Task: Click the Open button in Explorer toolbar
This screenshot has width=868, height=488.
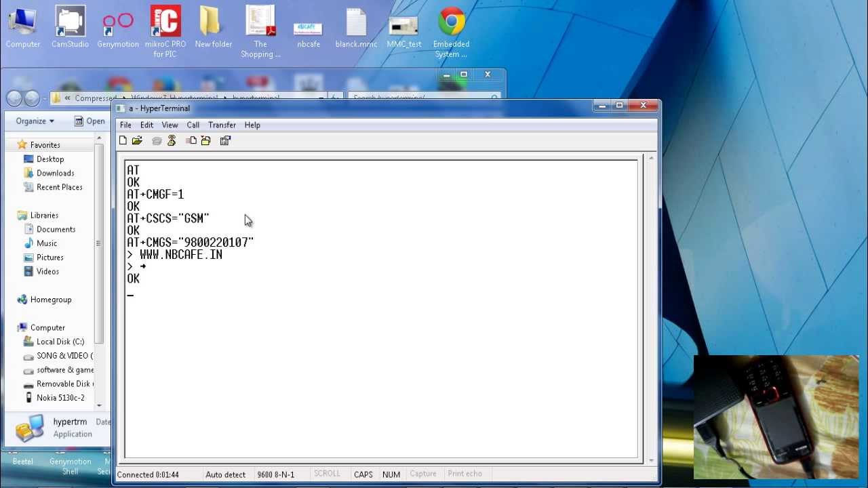Action: [x=90, y=121]
